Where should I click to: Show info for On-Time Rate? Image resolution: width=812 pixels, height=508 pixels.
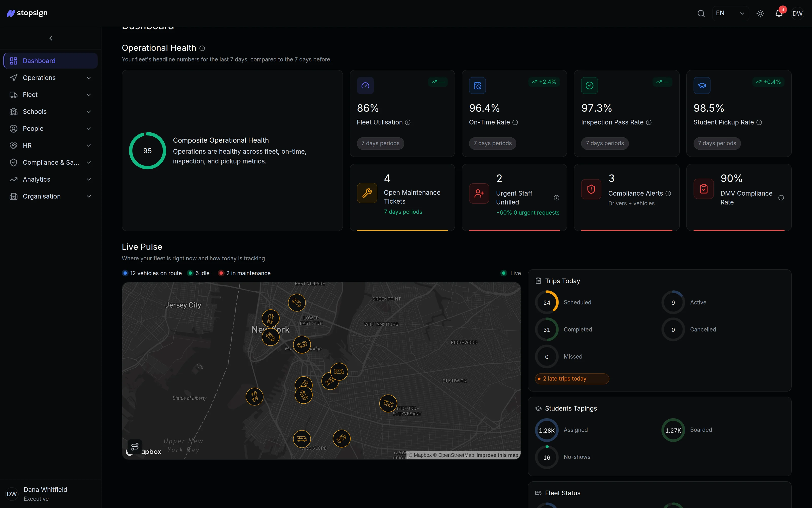(x=515, y=122)
